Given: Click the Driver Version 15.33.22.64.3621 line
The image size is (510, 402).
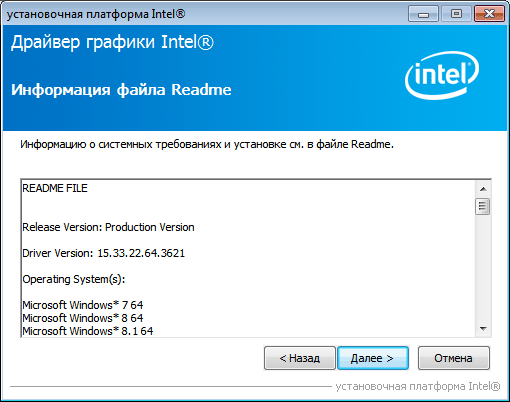Looking at the screenshot, I should pyautogui.click(x=103, y=253).
